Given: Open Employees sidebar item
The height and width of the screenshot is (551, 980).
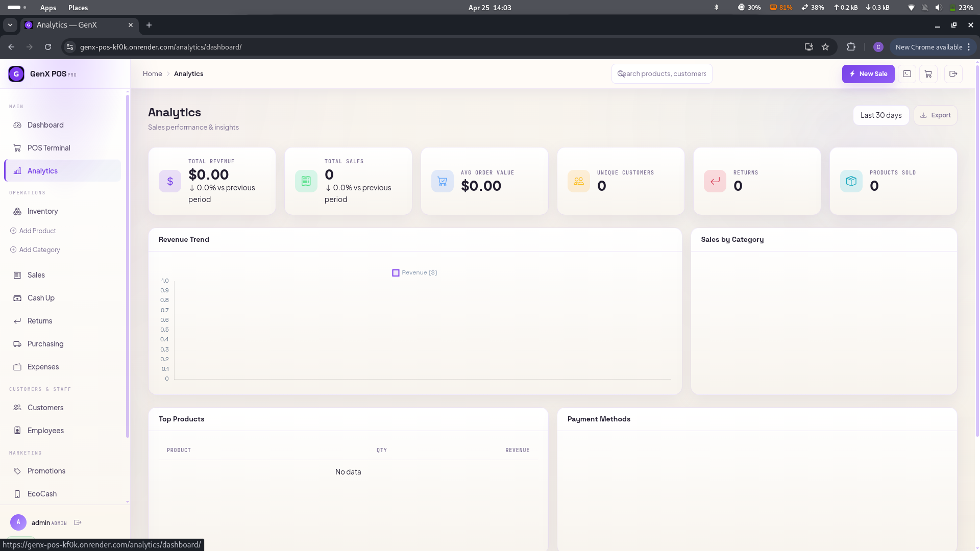Looking at the screenshot, I should tap(62, 431).
